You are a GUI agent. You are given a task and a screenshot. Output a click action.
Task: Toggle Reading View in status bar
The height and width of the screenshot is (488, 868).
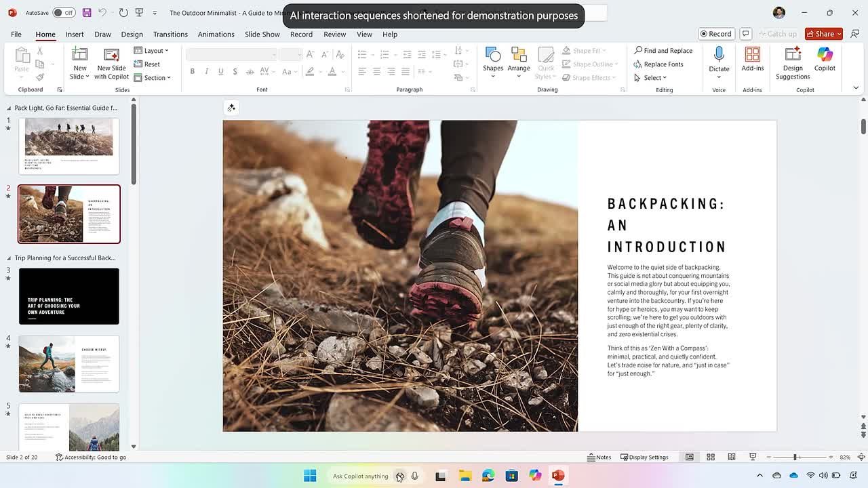(732, 457)
